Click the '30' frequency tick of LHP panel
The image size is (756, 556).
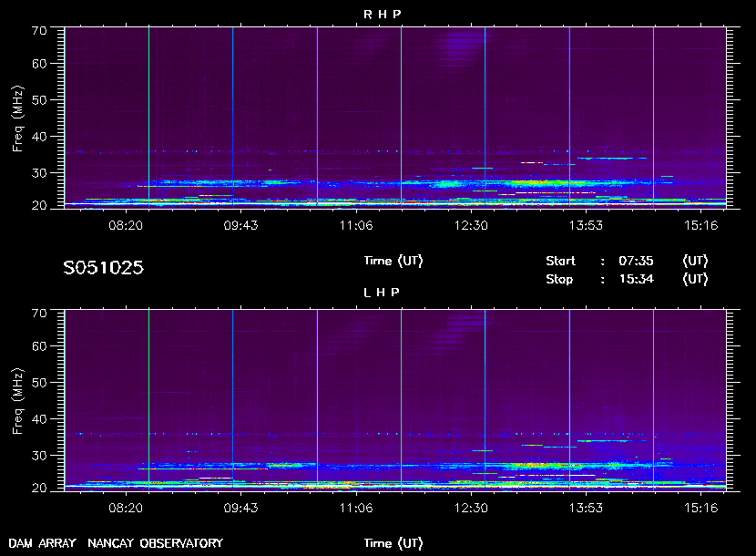click(39, 456)
